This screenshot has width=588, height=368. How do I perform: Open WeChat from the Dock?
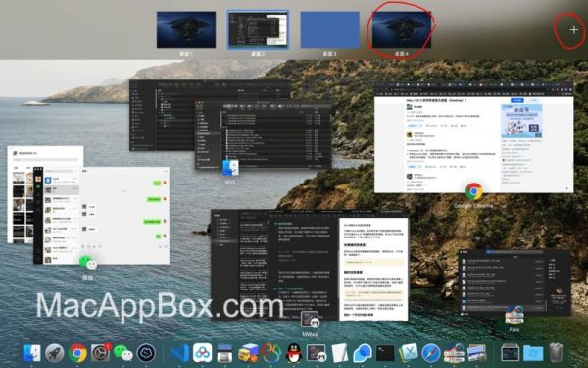[123, 353]
